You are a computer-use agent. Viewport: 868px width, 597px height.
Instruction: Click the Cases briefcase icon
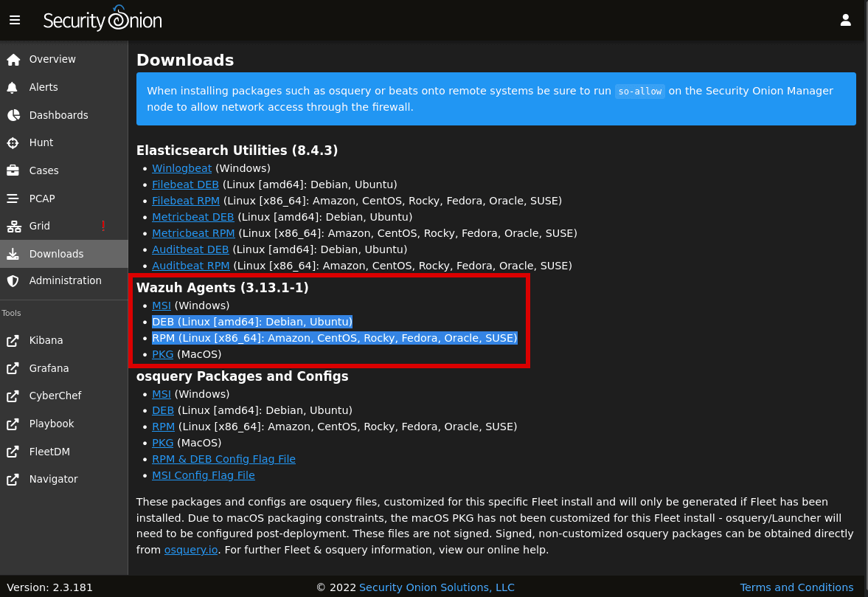tap(13, 170)
